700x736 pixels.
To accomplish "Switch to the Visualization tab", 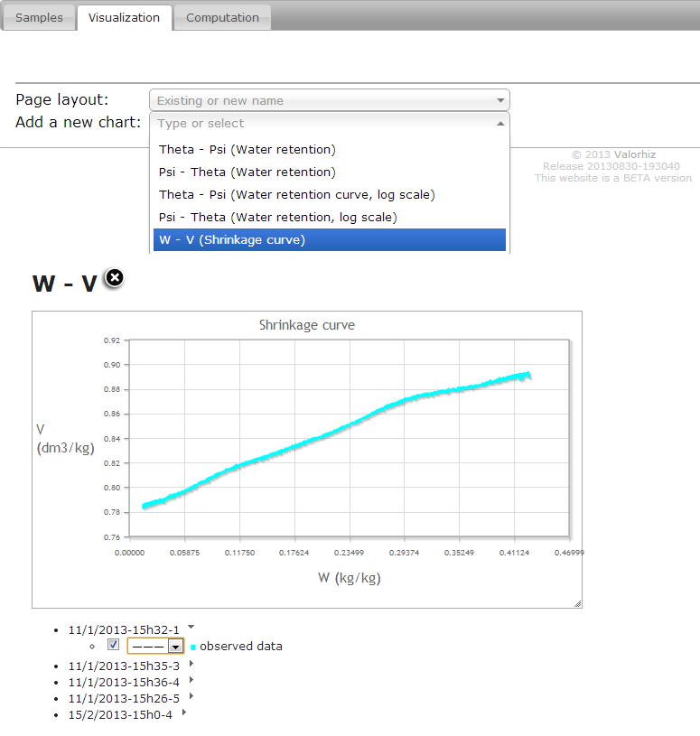I will point(124,18).
